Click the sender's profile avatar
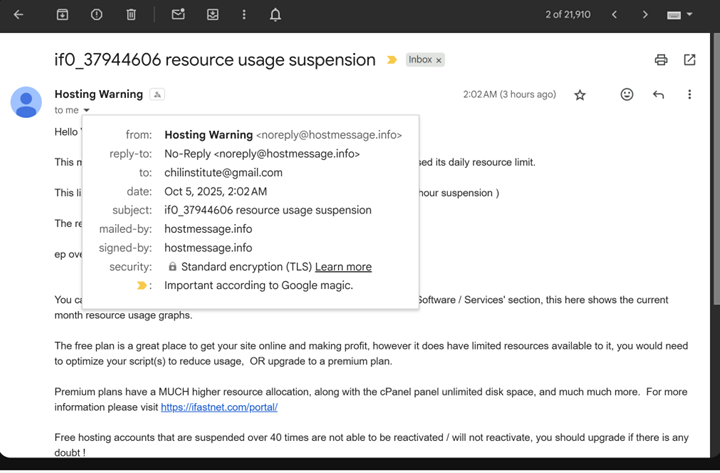Viewport: 720px width, 473px height. (x=26, y=102)
